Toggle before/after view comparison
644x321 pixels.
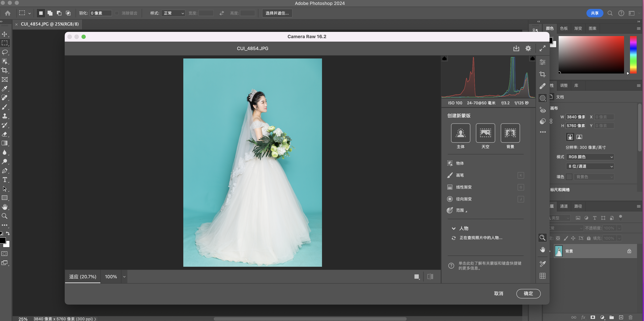click(430, 277)
